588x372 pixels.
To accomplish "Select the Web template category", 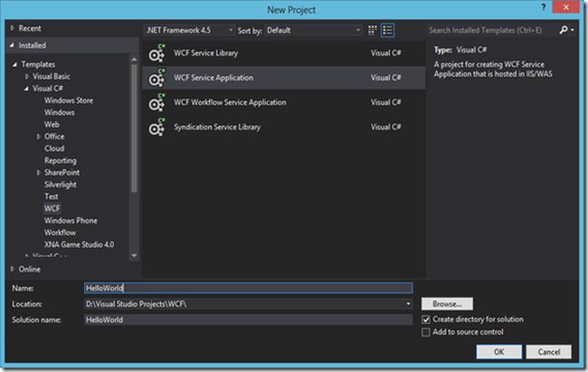I will coord(52,125).
